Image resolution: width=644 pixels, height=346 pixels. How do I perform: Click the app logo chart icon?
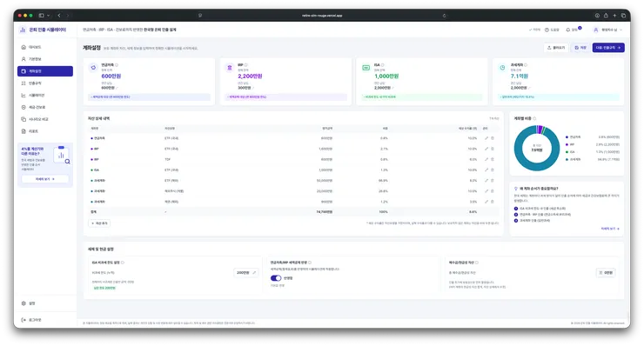coord(23,30)
